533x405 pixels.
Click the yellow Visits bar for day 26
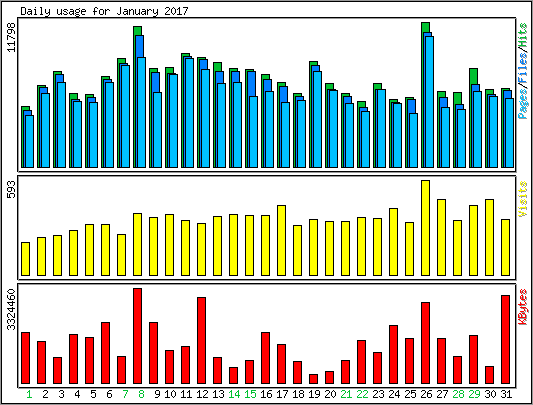pyautogui.click(x=425, y=228)
